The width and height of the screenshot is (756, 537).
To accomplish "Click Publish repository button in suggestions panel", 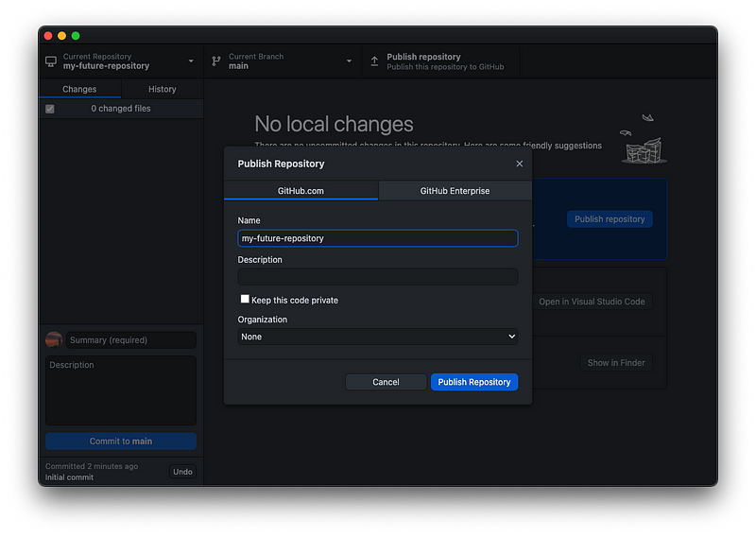I will (x=610, y=219).
